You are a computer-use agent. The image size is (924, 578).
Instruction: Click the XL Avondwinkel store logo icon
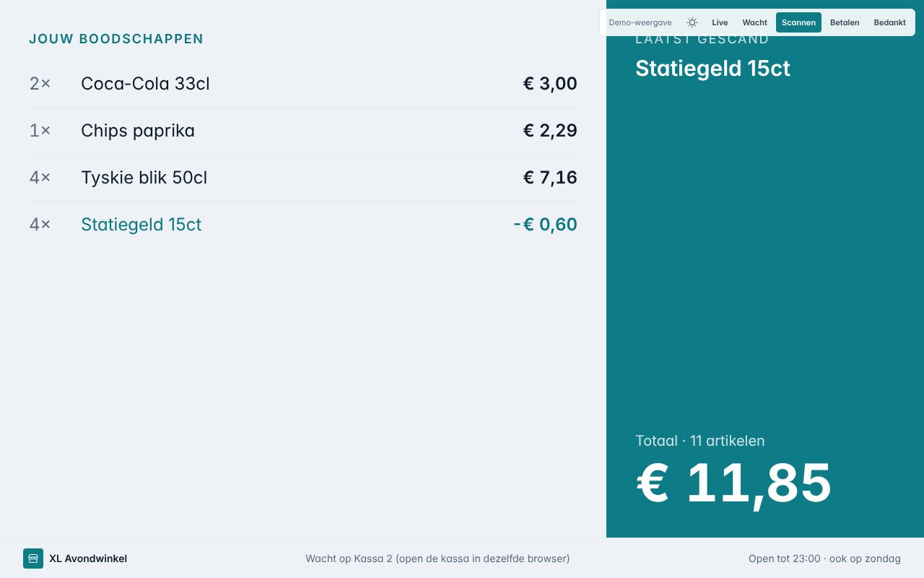pyautogui.click(x=33, y=558)
